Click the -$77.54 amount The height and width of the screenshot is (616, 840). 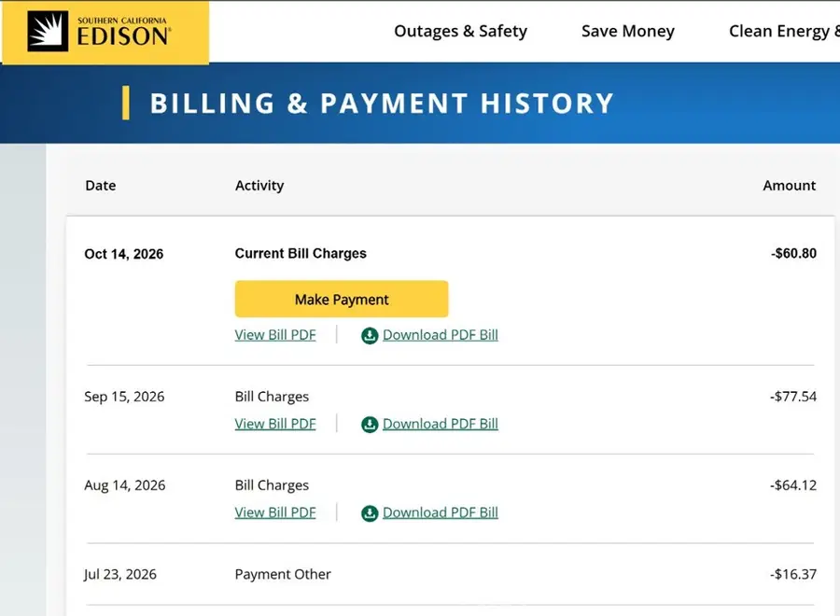pyautogui.click(x=792, y=397)
